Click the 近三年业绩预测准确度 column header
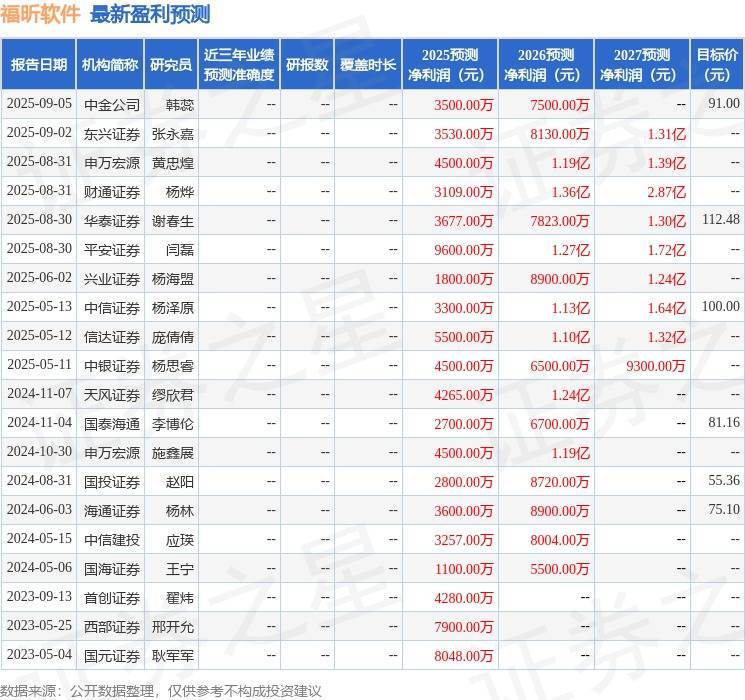This screenshot has height=700, width=745. coord(238,64)
